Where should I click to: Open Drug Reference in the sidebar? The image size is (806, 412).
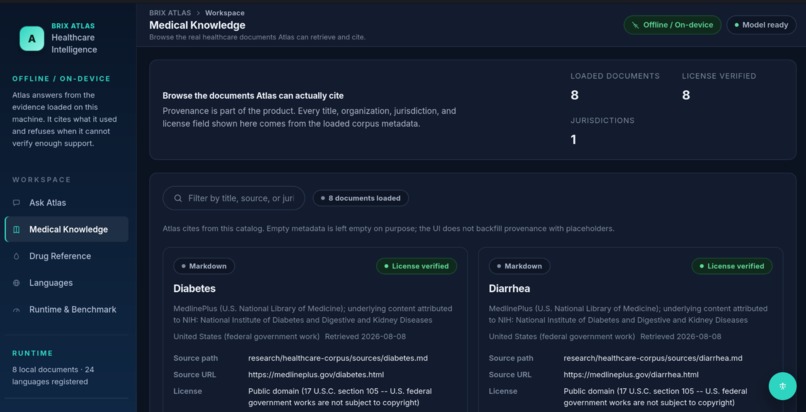[66, 256]
